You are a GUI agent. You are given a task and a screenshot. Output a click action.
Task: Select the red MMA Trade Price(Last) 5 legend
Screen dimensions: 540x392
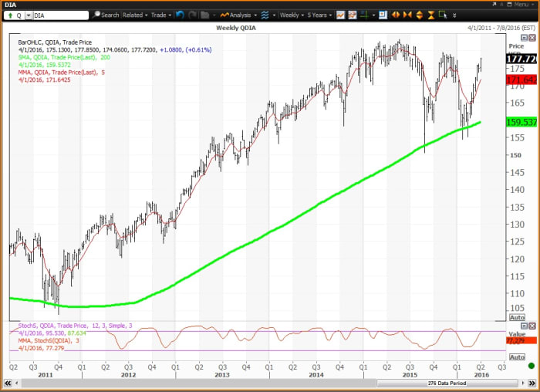[61, 73]
